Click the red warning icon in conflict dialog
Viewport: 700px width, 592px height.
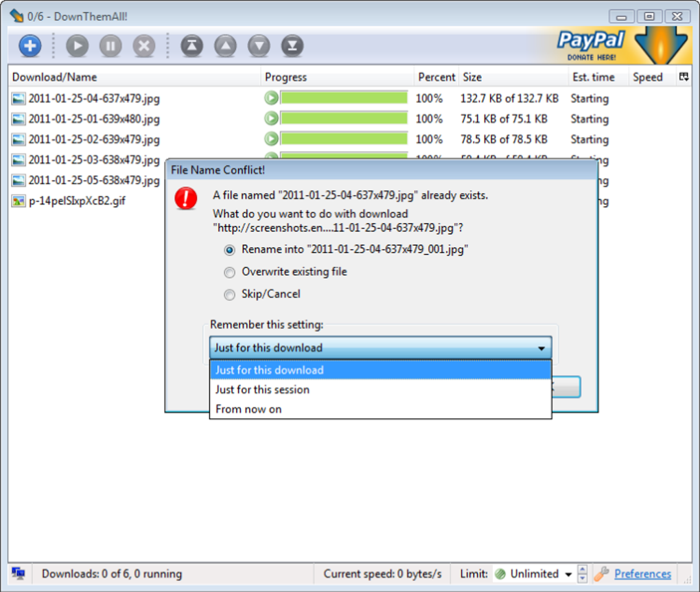186,198
